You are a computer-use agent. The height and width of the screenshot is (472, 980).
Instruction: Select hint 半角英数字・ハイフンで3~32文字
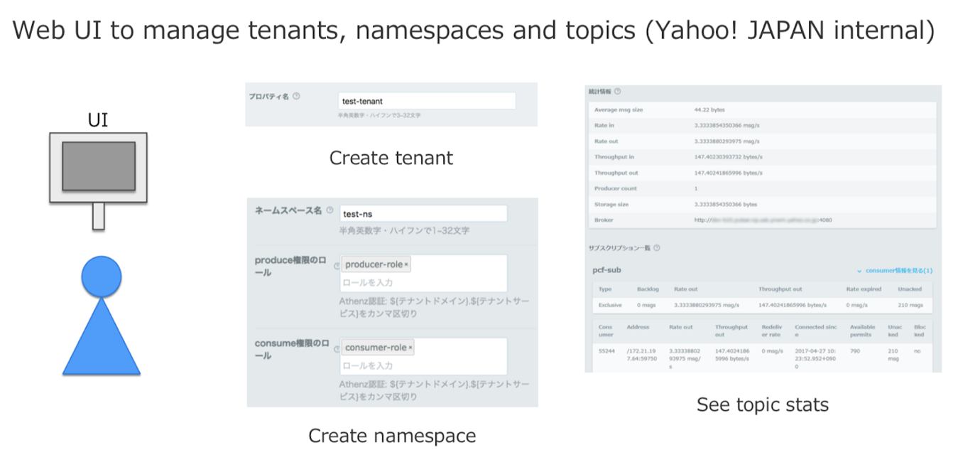pos(380,115)
